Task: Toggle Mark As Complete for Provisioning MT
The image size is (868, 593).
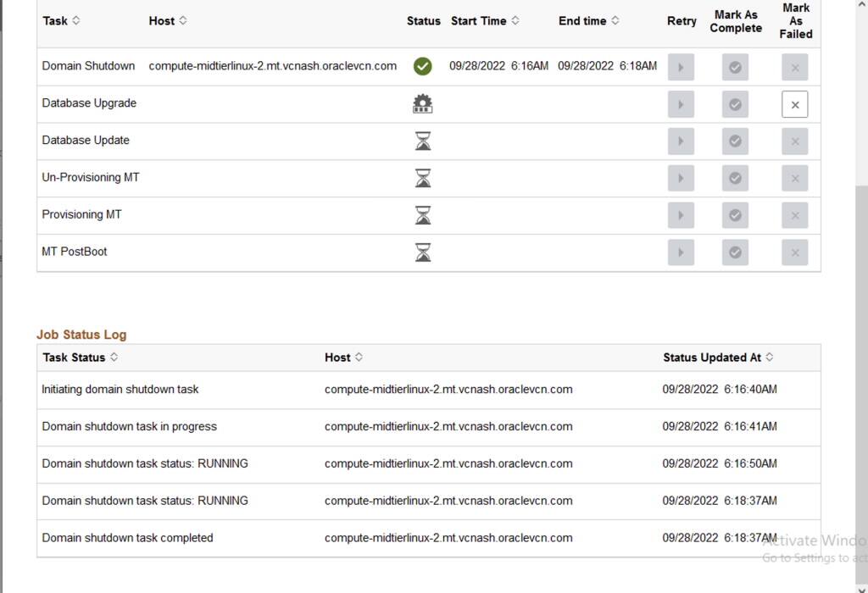Action: click(735, 215)
